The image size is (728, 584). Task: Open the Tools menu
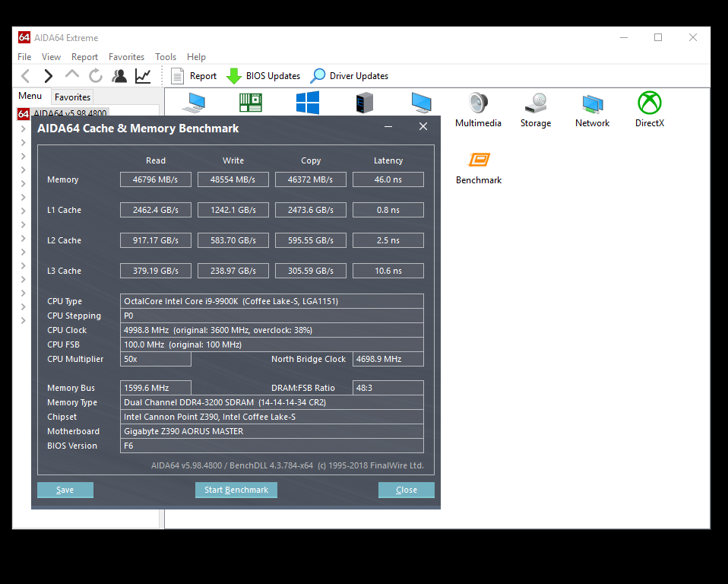click(x=166, y=57)
